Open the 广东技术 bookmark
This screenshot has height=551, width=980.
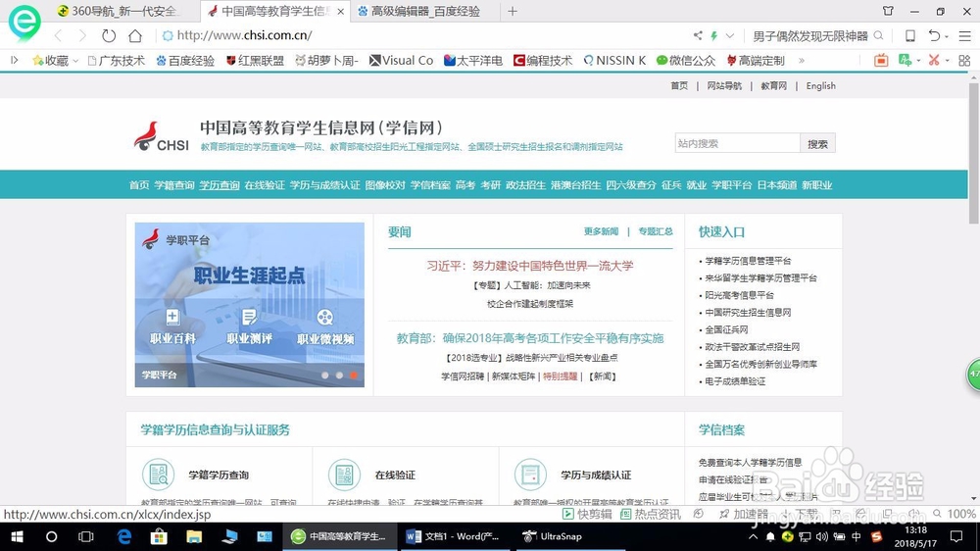coord(117,60)
